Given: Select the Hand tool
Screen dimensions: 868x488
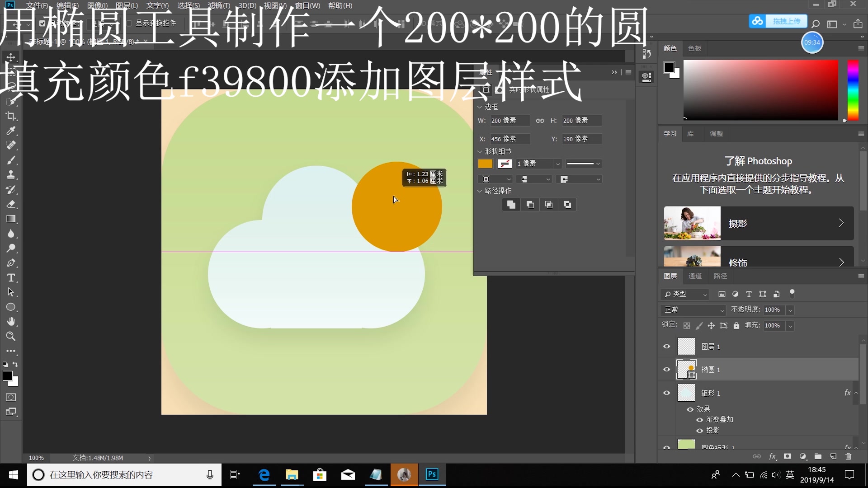Looking at the screenshot, I should [x=11, y=322].
